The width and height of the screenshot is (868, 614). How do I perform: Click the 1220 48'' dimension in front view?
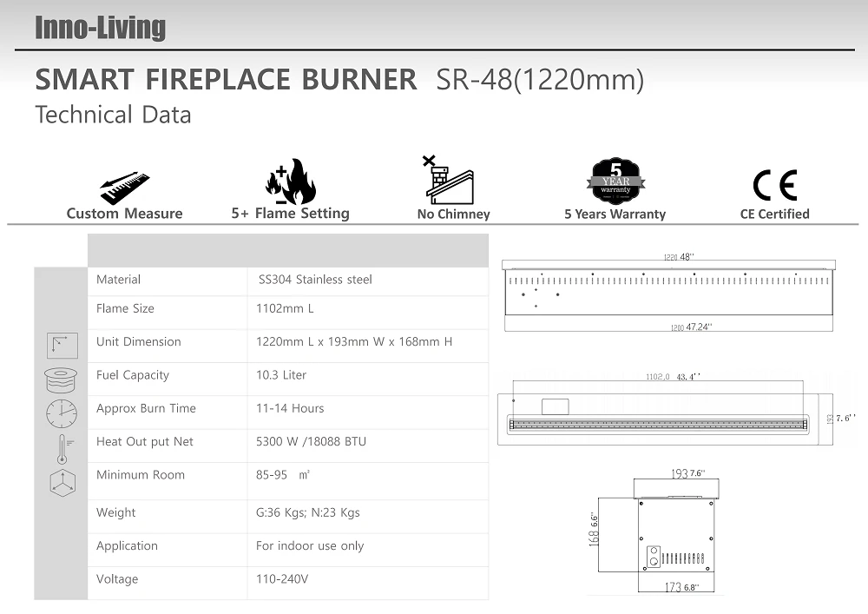[679, 257]
